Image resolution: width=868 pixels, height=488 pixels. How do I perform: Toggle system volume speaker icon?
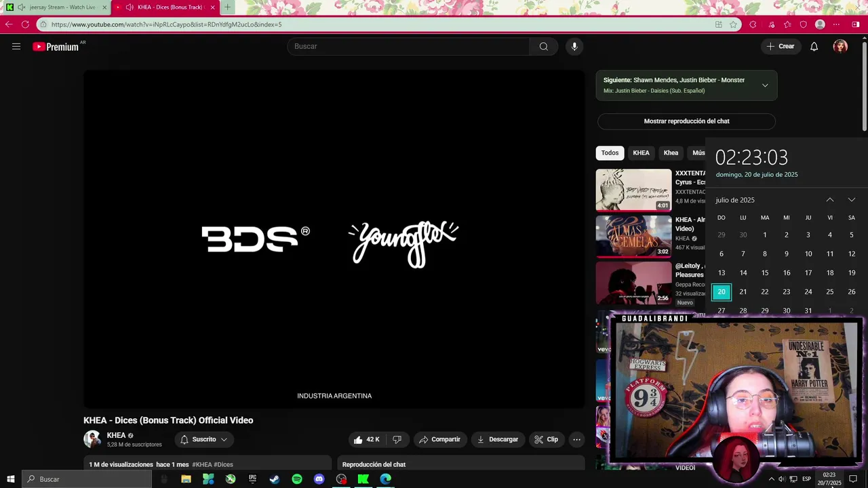[x=782, y=479]
